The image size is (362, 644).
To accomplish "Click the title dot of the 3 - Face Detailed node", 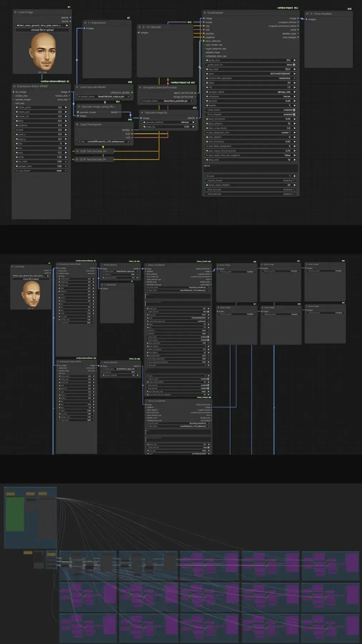I will click(307, 14).
